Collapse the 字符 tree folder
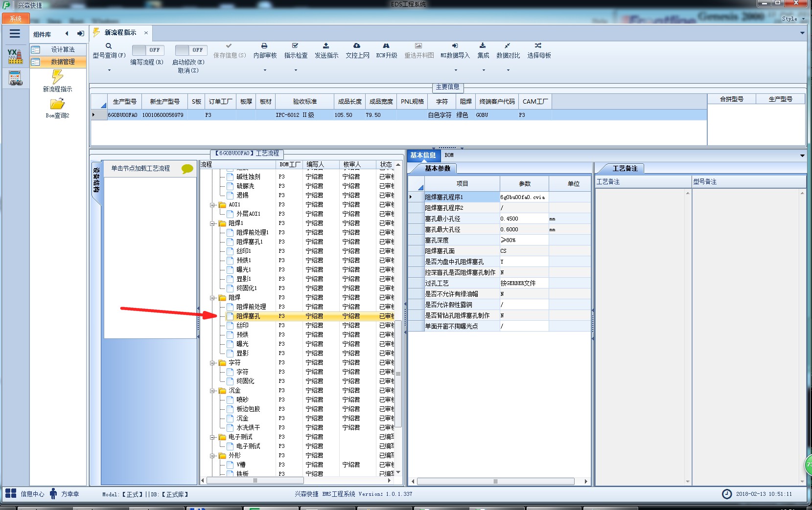This screenshot has width=812, height=510. pos(213,363)
